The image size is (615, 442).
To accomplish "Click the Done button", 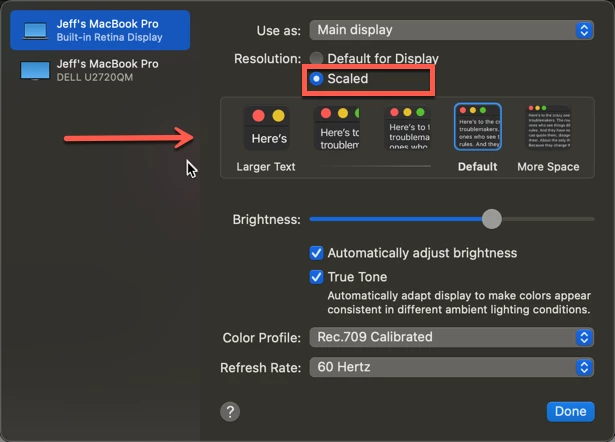I will (x=571, y=411).
